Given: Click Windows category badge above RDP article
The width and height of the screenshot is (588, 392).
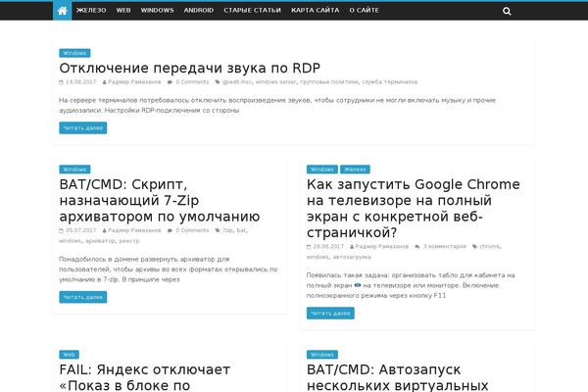Looking at the screenshot, I should tap(74, 53).
